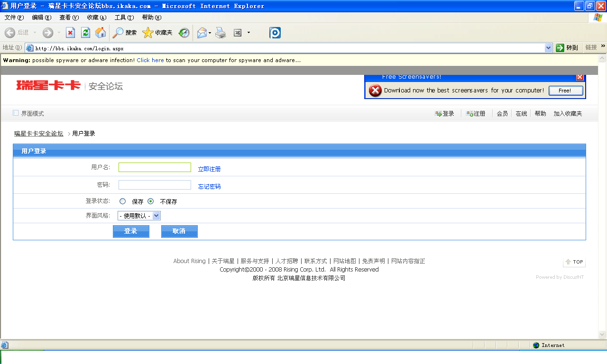Go to the Home page icon
Image resolution: width=607 pixels, height=364 pixels.
(101, 33)
